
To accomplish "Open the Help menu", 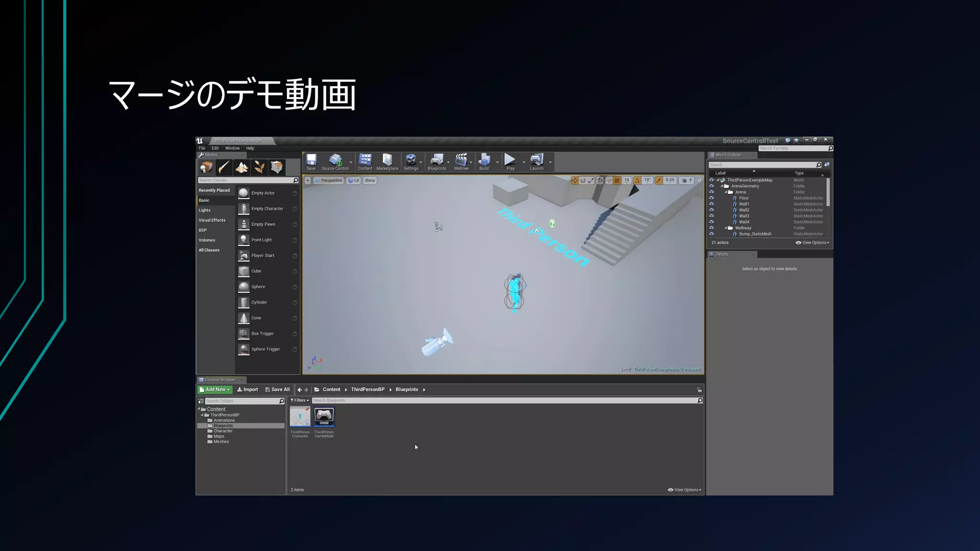I will point(250,148).
